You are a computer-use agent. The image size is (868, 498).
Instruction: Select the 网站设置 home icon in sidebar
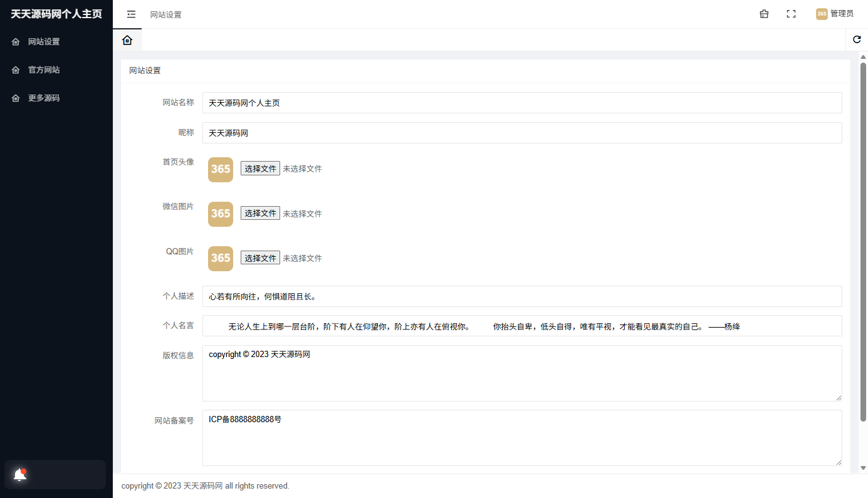(x=16, y=41)
